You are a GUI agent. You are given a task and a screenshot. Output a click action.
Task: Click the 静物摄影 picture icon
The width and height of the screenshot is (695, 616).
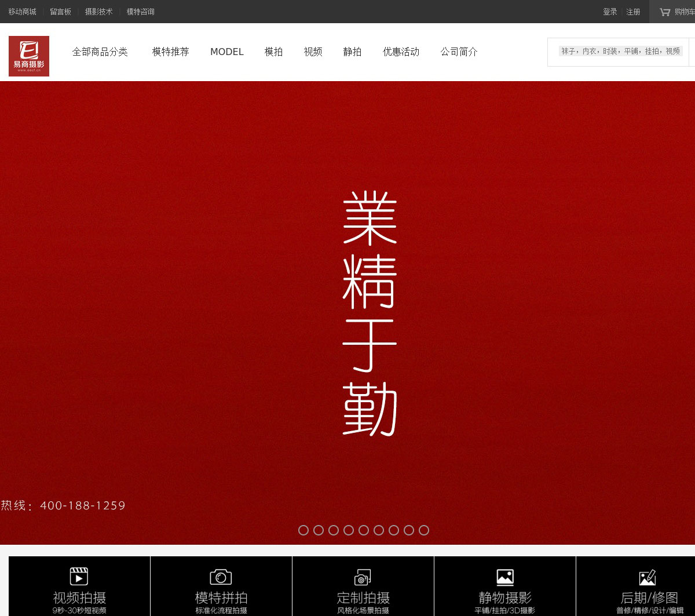[505, 577]
